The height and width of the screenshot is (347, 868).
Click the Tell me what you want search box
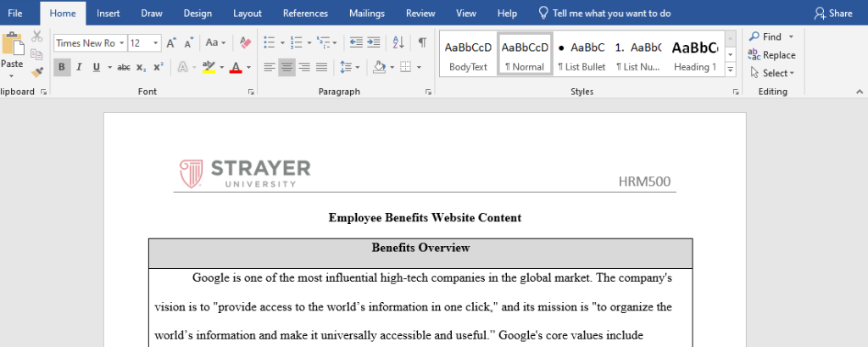point(611,13)
